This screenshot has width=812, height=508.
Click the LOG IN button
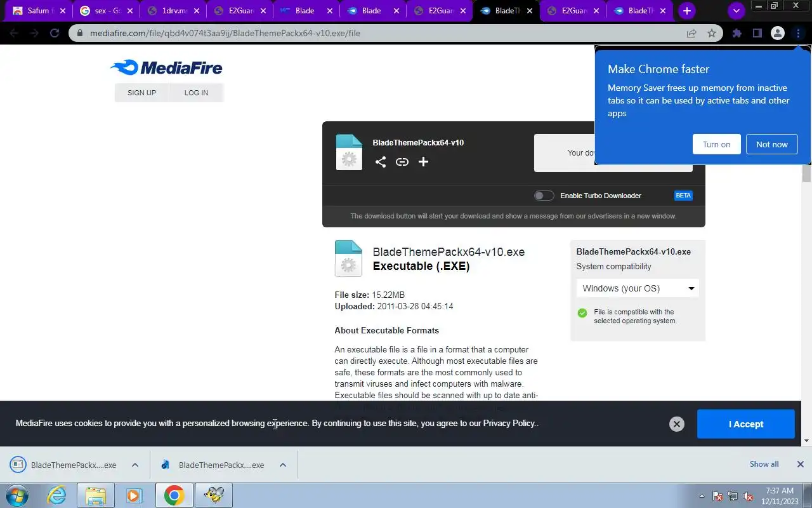pos(196,93)
